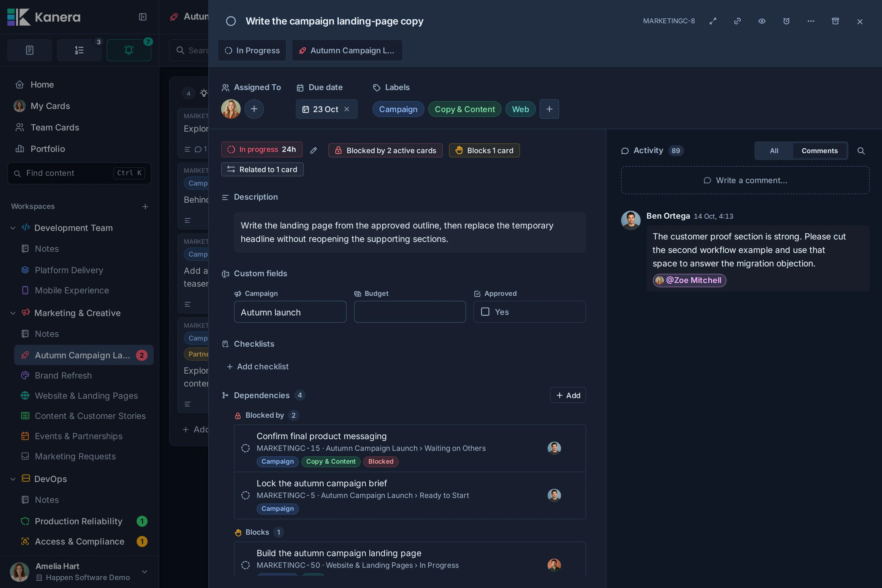
Task: Open the Amelia Hart account dropdown
Action: (144, 571)
